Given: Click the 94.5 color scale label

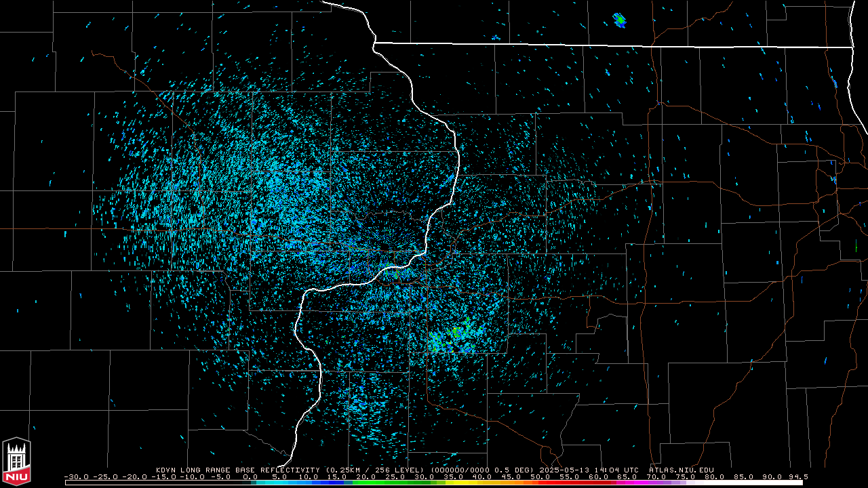Looking at the screenshot, I should click(x=798, y=476).
